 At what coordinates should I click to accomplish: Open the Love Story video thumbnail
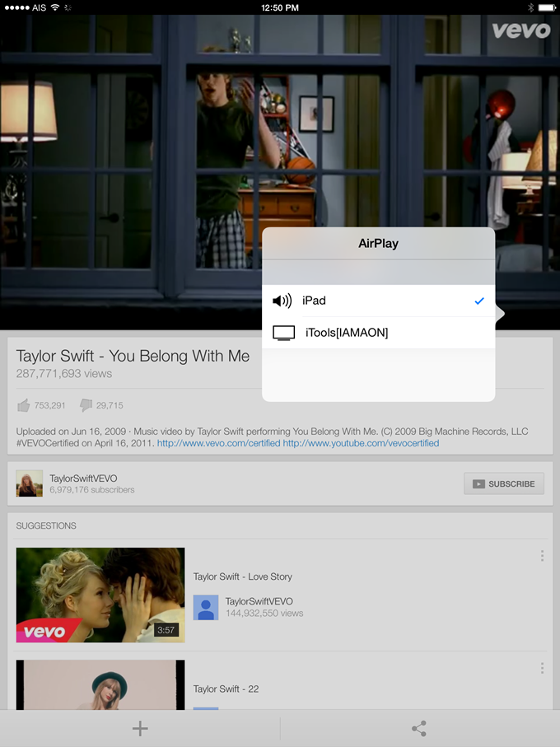pyautogui.click(x=100, y=595)
